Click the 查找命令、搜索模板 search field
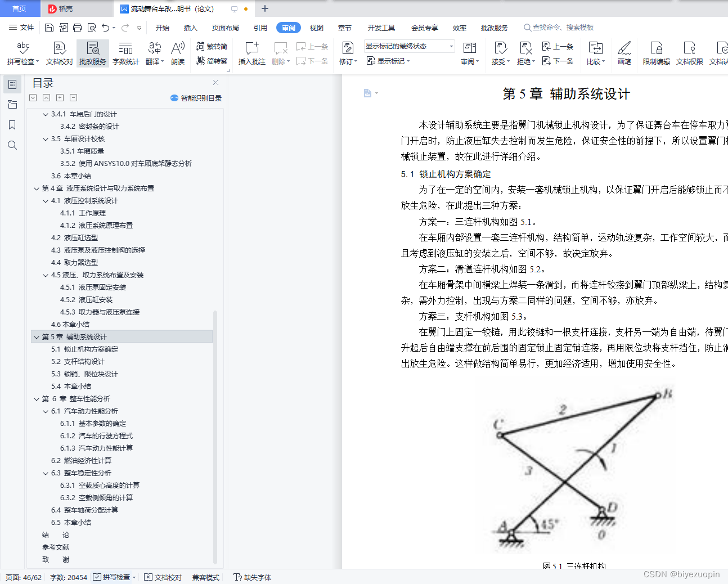This screenshot has width=728, height=584. [x=559, y=28]
